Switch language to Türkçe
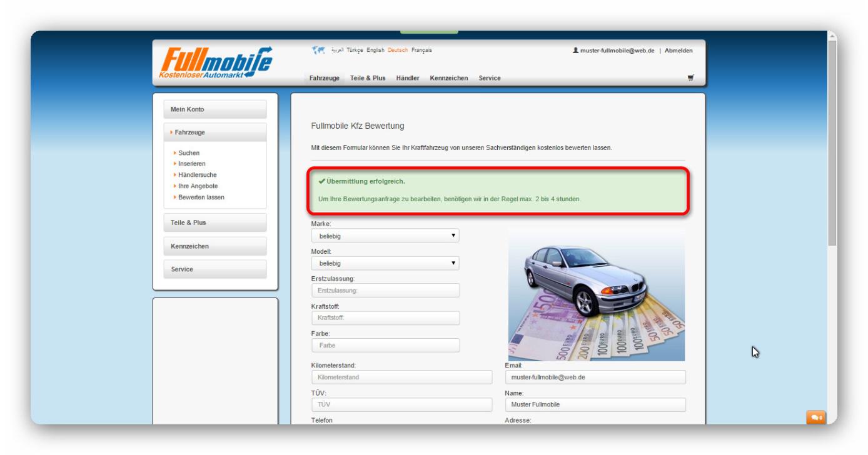This screenshot has width=868, height=455. (x=355, y=50)
